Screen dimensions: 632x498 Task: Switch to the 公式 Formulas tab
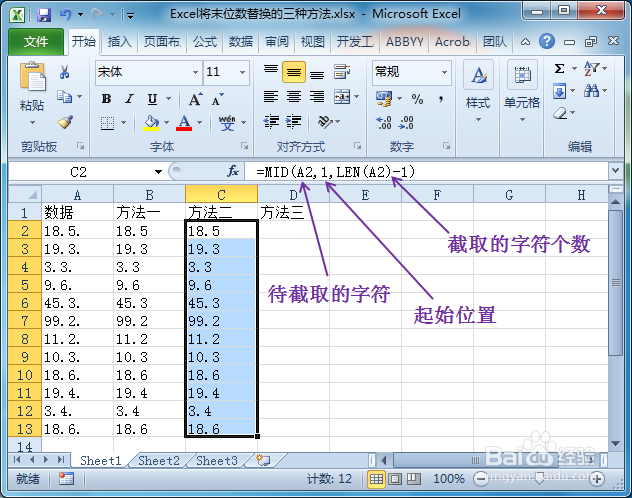click(205, 42)
